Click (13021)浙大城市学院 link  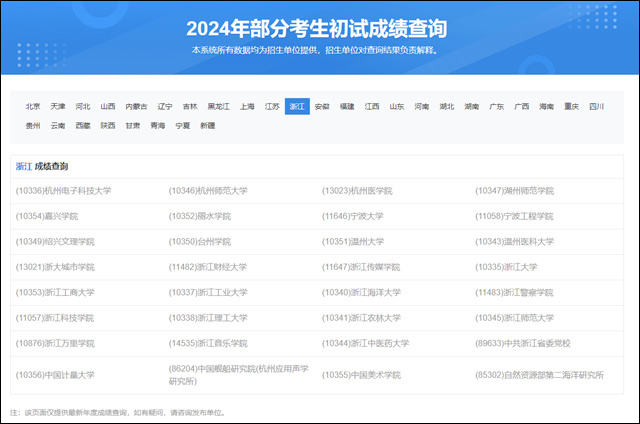pyautogui.click(x=55, y=267)
